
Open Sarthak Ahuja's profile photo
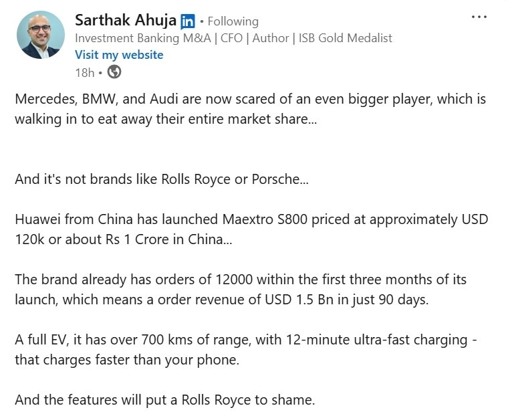[x=41, y=35]
